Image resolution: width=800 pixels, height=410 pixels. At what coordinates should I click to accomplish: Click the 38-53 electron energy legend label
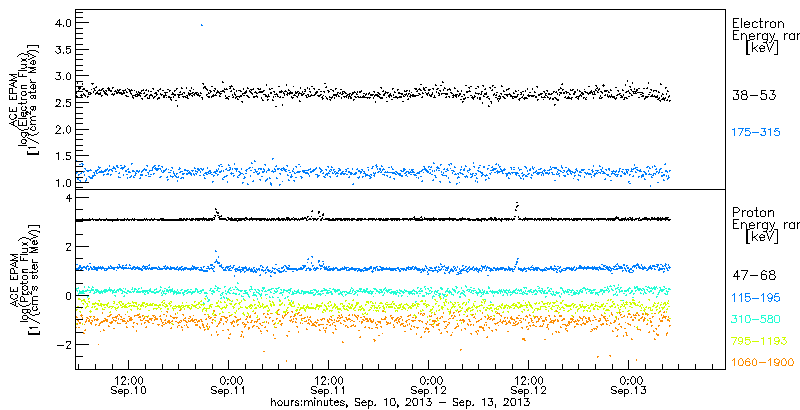pos(754,96)
